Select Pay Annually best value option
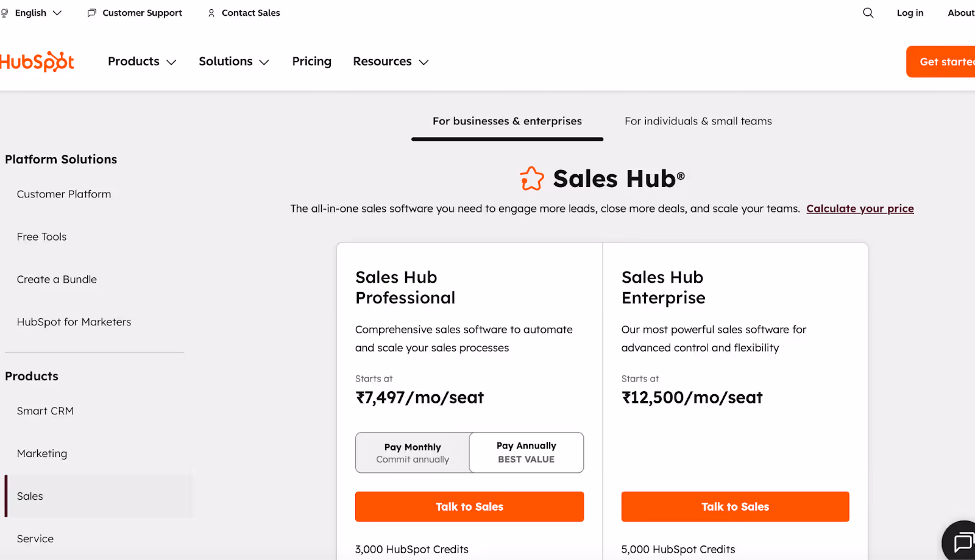Image resolution: width=975 pixels, height=560 pixels. tap(526, 453)
